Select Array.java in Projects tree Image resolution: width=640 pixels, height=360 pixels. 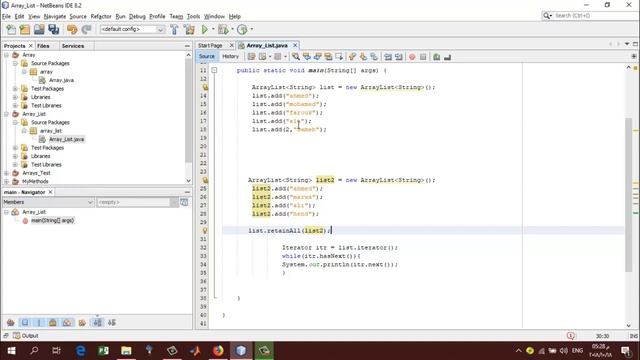tap(61, 80)
